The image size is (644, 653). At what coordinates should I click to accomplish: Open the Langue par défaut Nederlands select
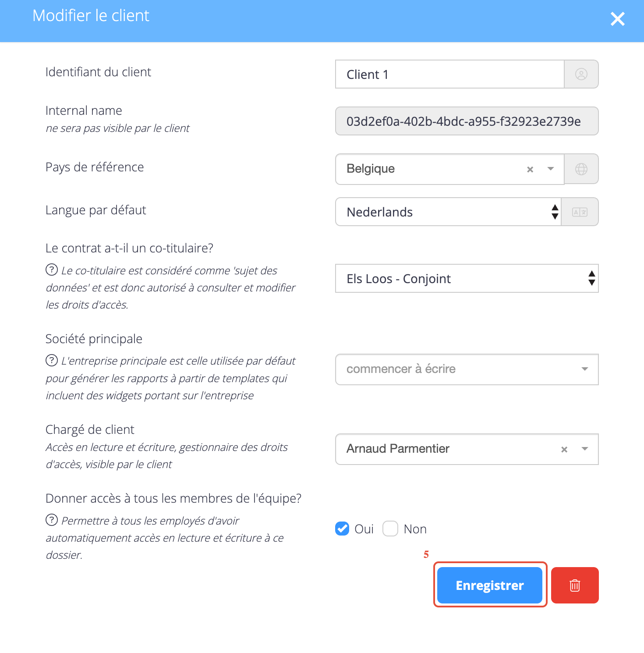[448, 212]
